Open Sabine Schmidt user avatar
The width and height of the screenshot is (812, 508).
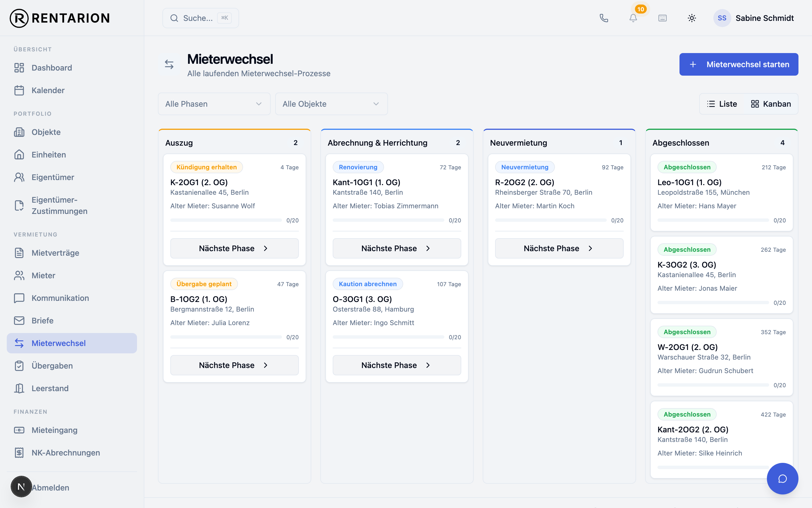click(x=722, y=18)
